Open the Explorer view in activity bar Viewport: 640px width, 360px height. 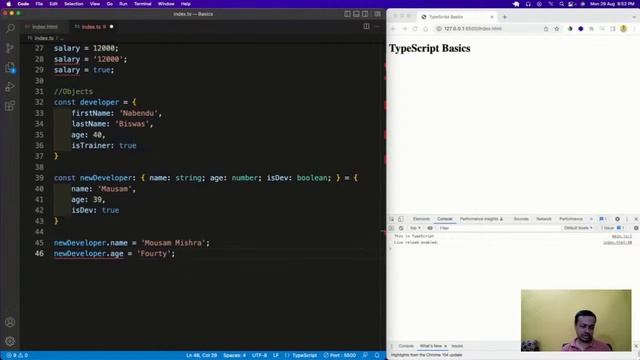[10, 67]
